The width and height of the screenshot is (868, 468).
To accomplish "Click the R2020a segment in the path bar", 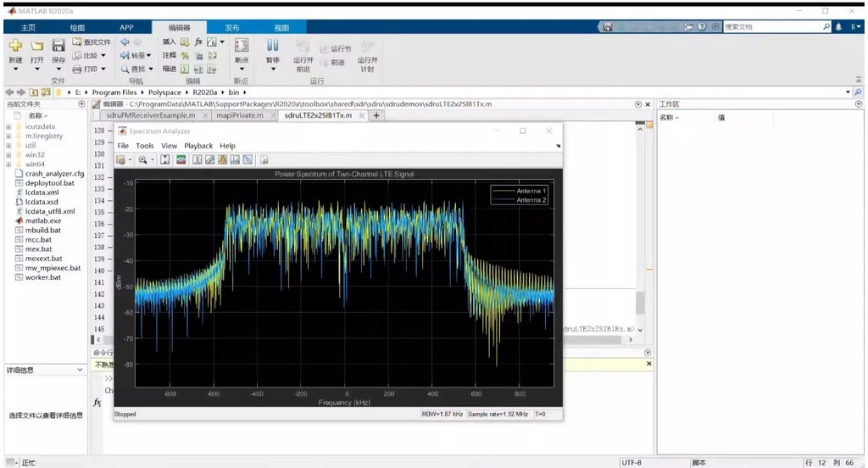I will [x=205, y=92].
